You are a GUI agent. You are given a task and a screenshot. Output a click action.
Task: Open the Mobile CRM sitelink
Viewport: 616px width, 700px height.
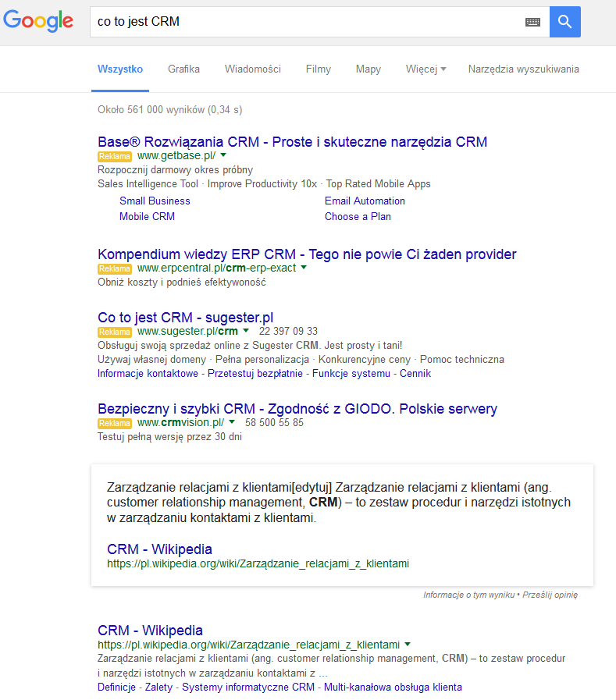[x=147, y=216]
